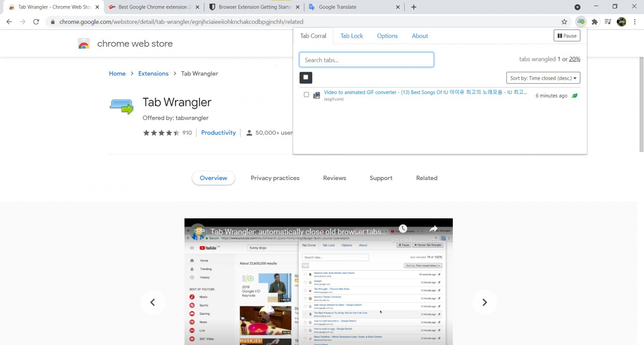Go back to the previous page

pyautogui.click(x=9, y=22)
